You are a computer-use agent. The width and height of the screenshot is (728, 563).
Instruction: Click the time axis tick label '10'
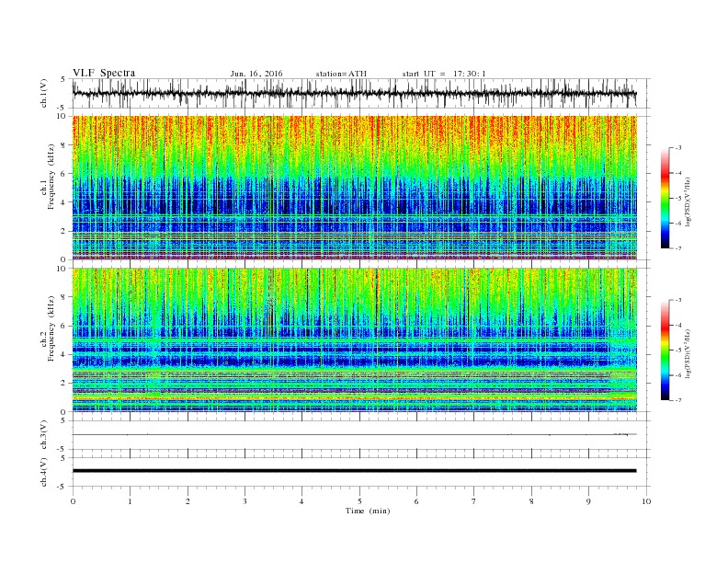[646, 501]
